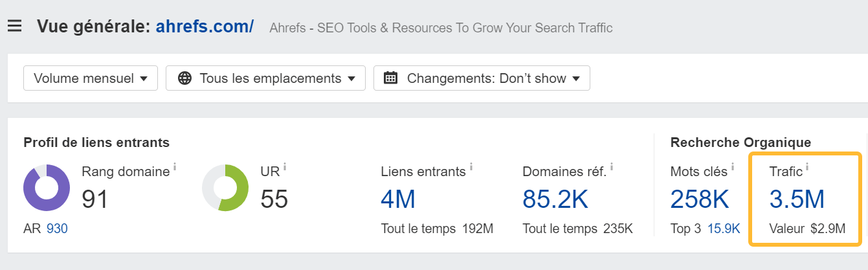Open the Volume mensuel dropdown
Image resolution: width=868 pixels, height=270 pixels.
pos(91,78)
